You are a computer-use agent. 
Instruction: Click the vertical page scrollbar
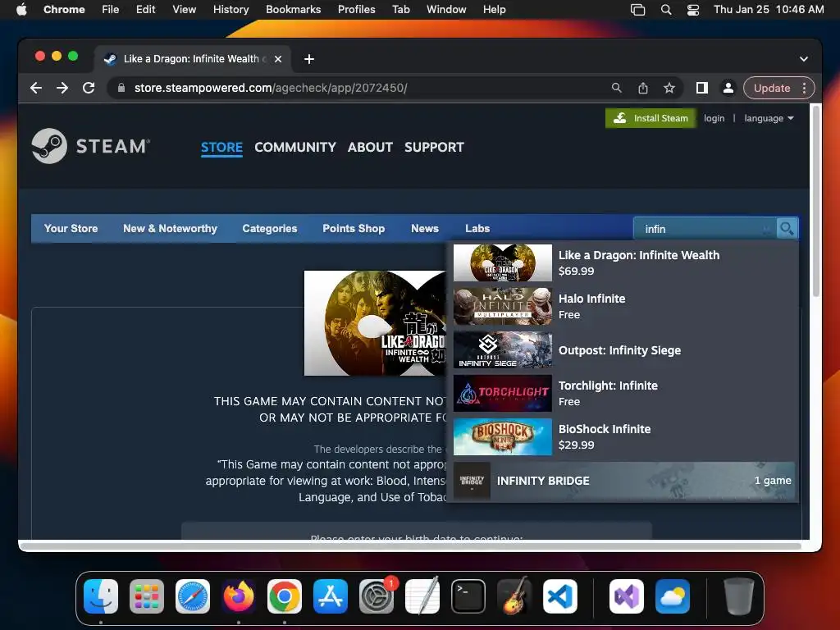(816, 201)
